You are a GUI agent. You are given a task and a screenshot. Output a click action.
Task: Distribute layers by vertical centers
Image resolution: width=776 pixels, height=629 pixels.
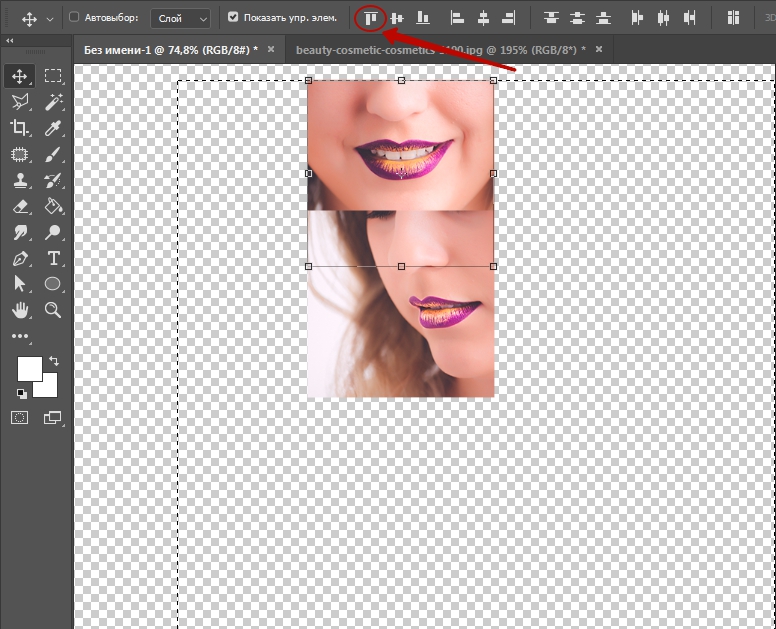click(577, 18)
